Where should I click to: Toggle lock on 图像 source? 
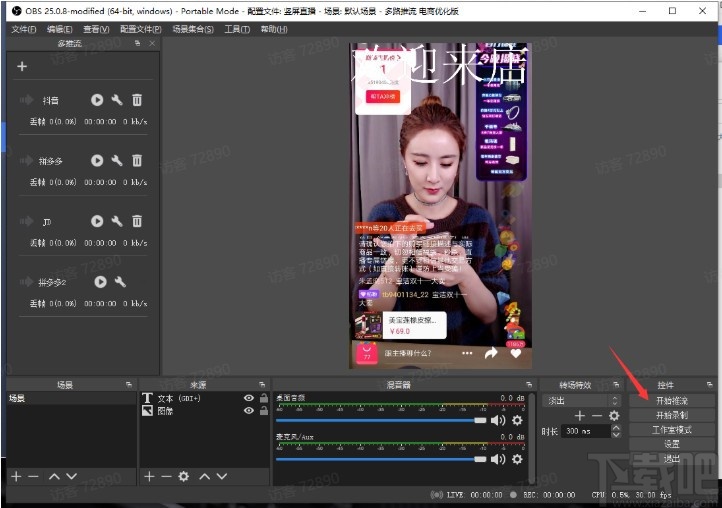264,410
